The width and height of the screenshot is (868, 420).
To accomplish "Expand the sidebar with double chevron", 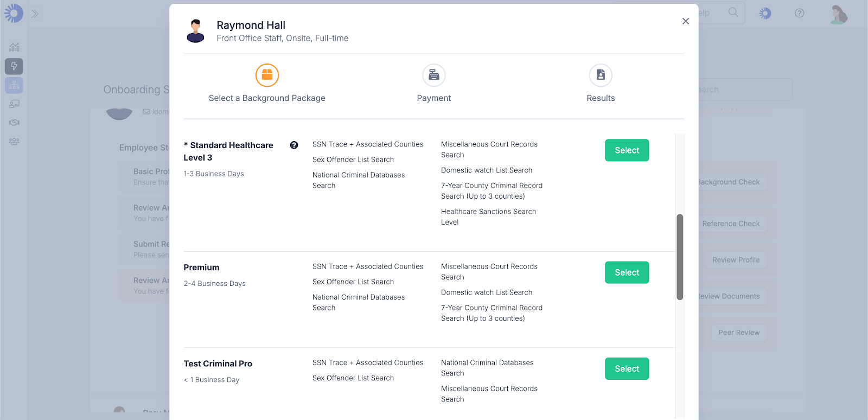I will [35, 14].
